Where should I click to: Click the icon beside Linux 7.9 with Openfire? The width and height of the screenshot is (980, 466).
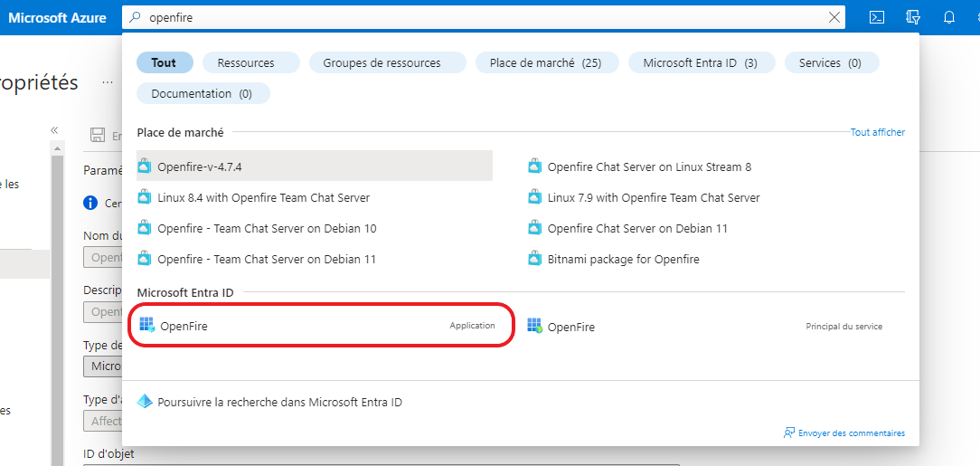(534, 196)
